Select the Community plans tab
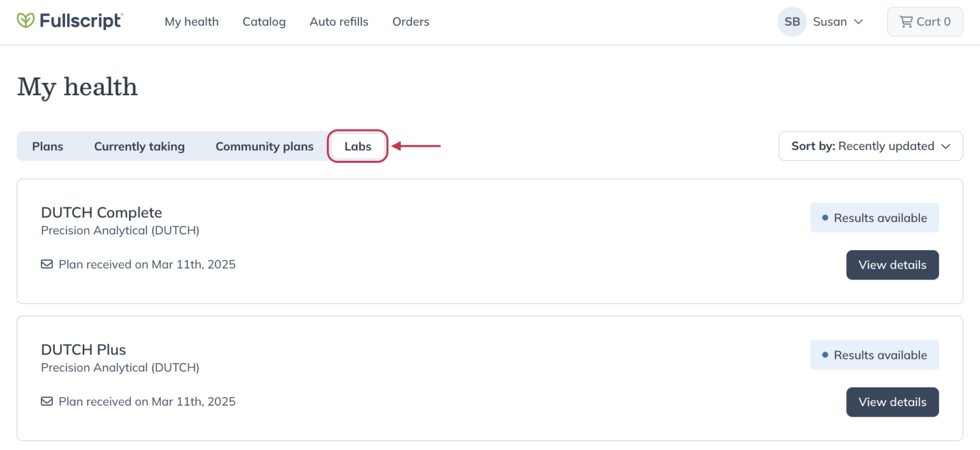 (264, 146)
